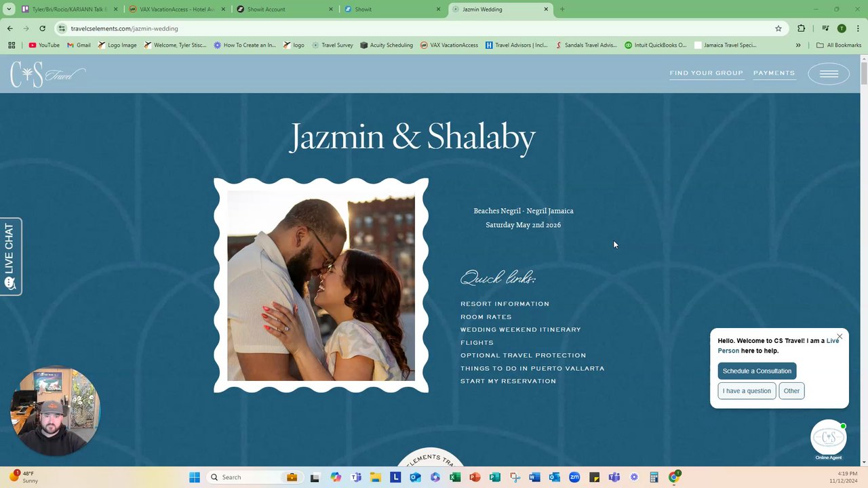View site information icon in address bar

click(62, 28)
